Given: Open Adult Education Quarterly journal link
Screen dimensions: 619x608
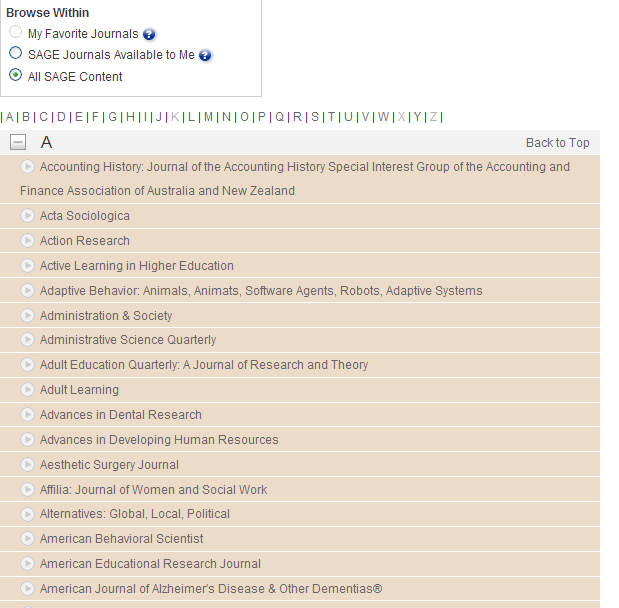Looking at the screenshot, I should pyautogui.click(x=204, y=365).
